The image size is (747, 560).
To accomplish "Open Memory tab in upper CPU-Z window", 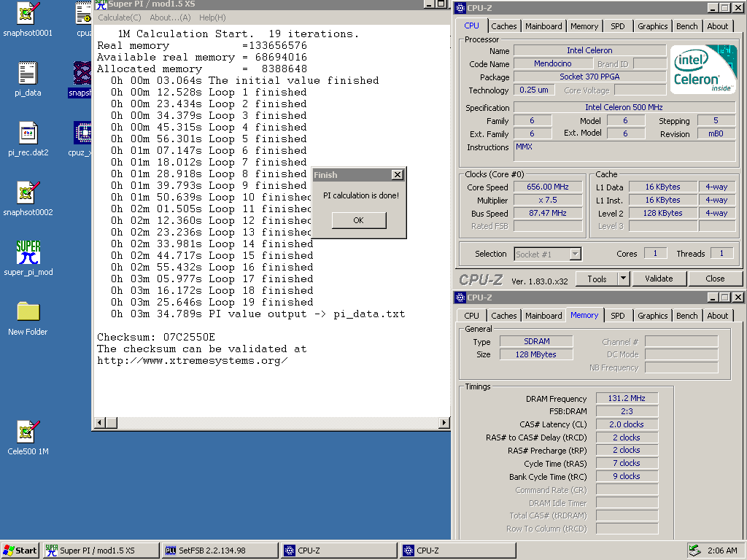I will pyautogui.click(x=584, y=26).
